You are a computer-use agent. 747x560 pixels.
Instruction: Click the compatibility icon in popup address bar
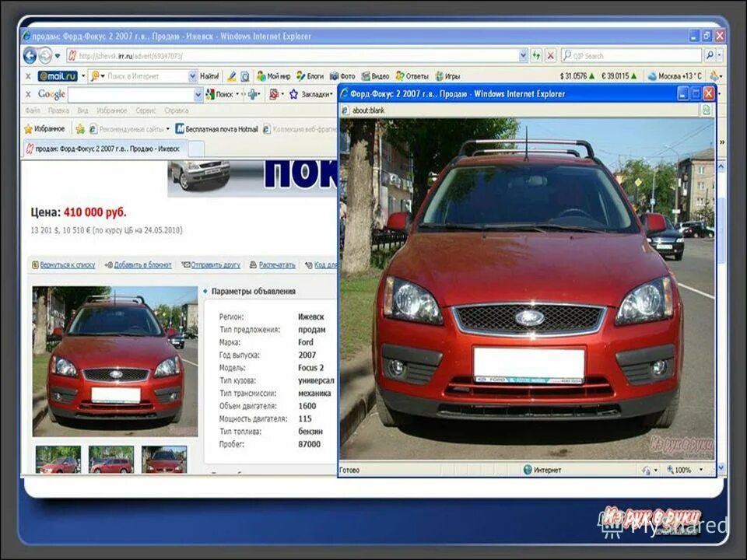click(x=706, y=110)
